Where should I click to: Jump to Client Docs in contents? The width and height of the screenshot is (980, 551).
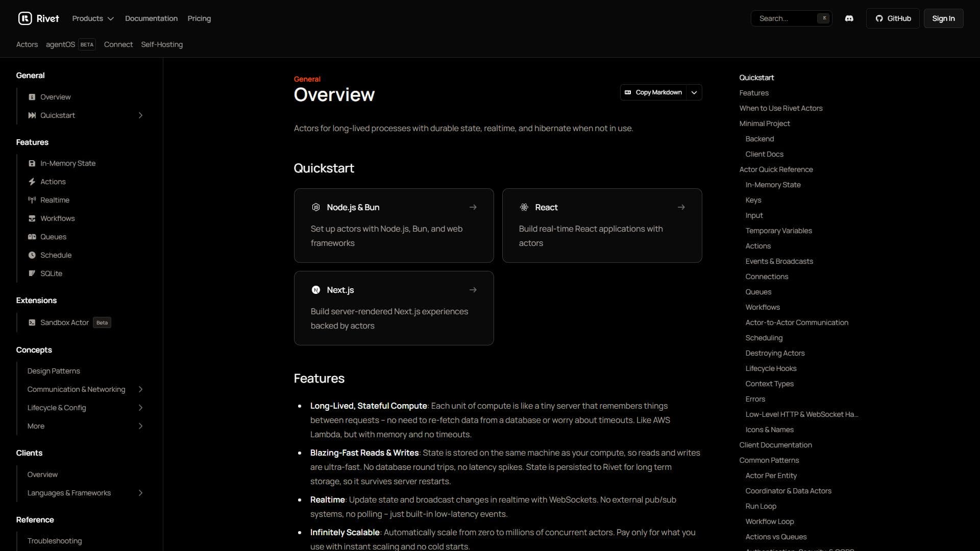[764, 154]
